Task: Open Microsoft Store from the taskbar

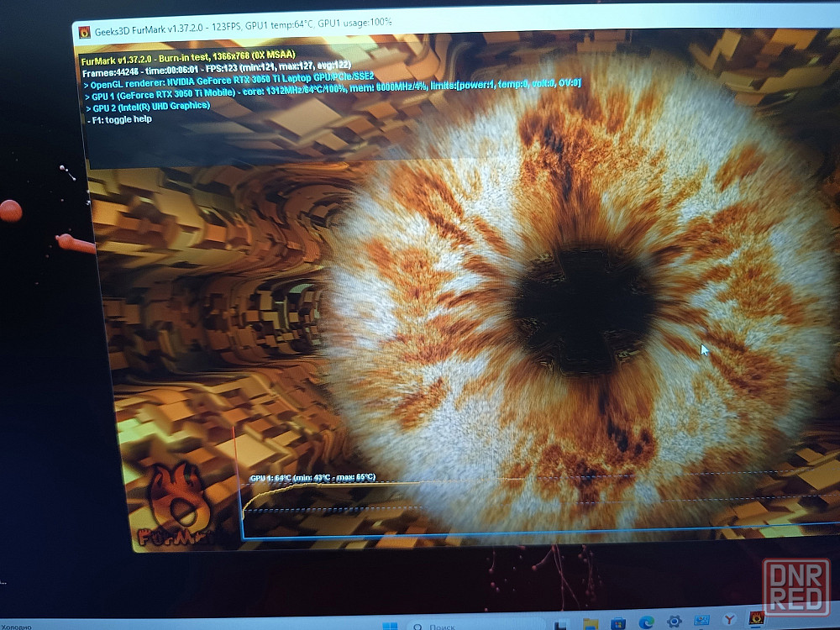Action: [618, 623]
